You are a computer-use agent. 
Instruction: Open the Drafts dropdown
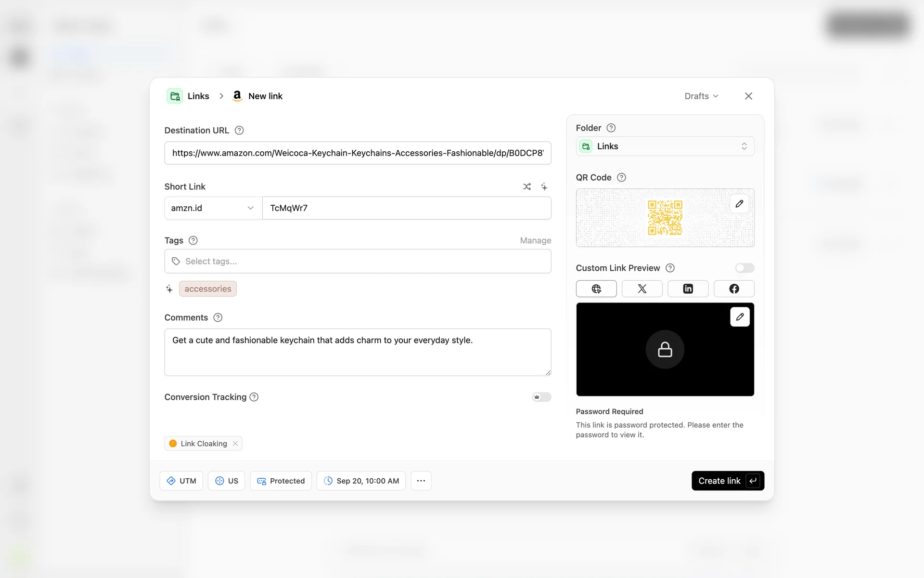point(701,96)
